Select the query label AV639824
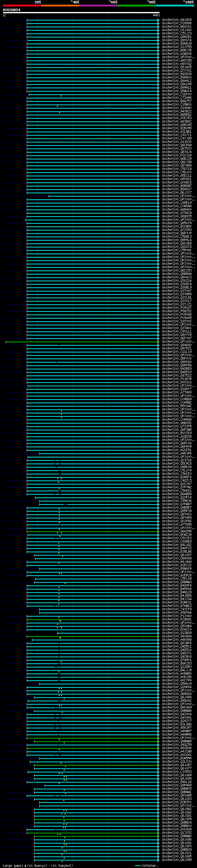The image size is (197, 868). click(11, 10)
